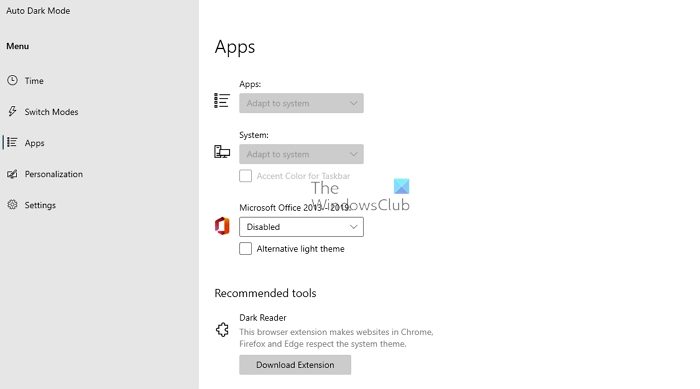Expand the Apps Adapt to system dropdown
700x389 pixels.
[301, 103]
